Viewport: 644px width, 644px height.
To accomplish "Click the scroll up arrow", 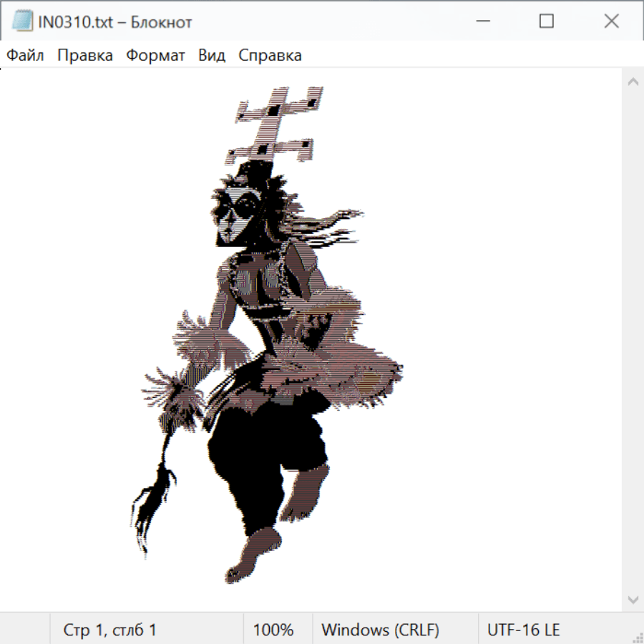I will pyautogui.click(x=633, y=82).
